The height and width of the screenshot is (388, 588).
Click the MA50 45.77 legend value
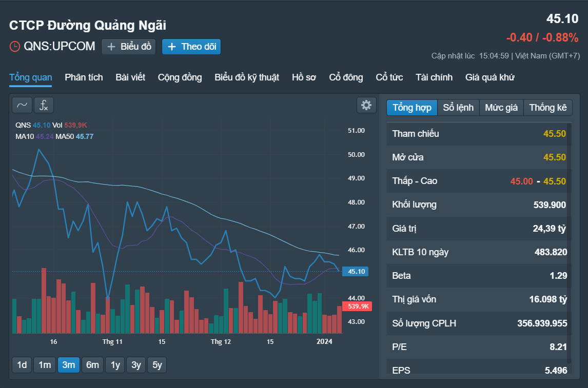pos(84,137)
